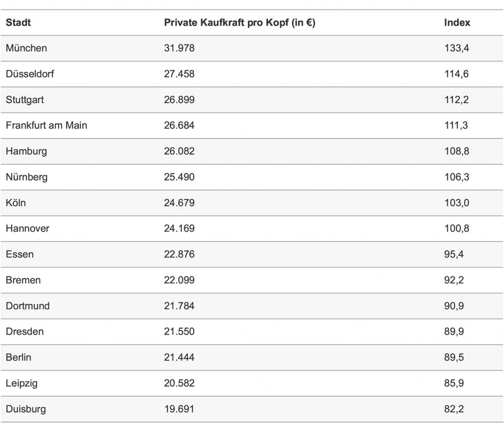Click the Dortmund city name
The height and width of the screenshot is (436, 504).
[28, 306]
